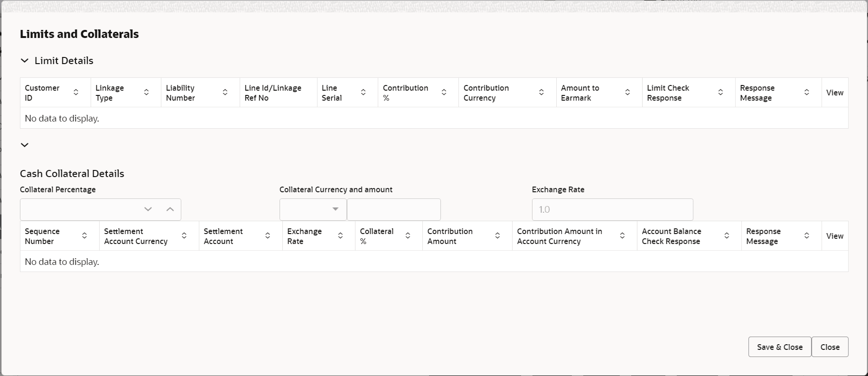Click the Save & Close button
Viewport: 868px width, 376px height.
click(x=780, y=347)
